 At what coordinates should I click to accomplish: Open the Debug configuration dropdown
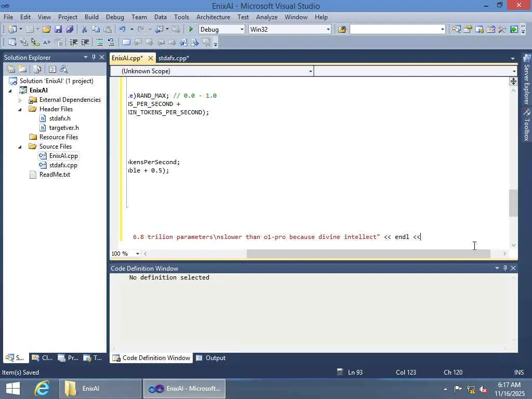[242, 30]
